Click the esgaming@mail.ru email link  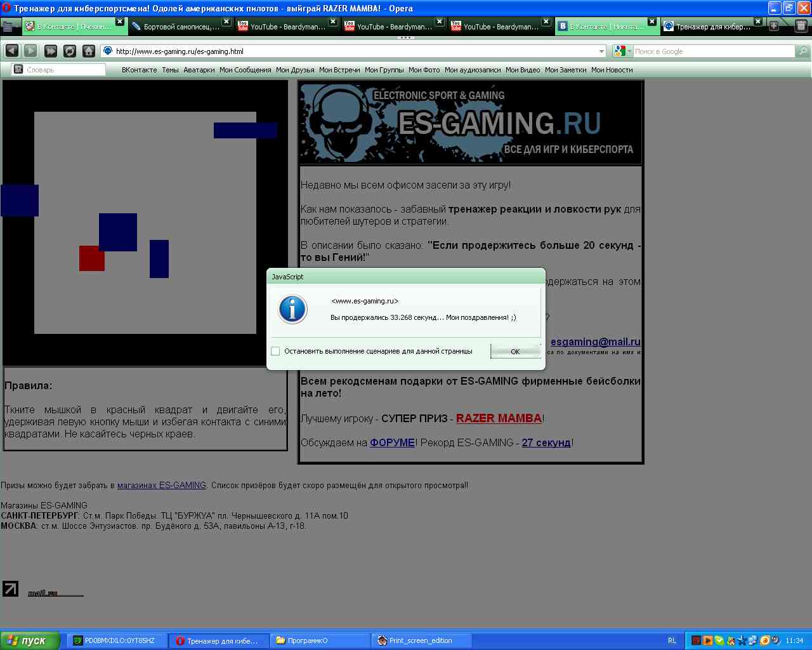tap(595, 342)
